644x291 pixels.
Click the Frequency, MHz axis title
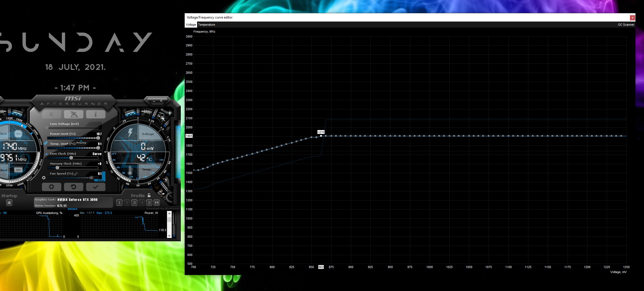pyautogui.click(x=204, y=31)
